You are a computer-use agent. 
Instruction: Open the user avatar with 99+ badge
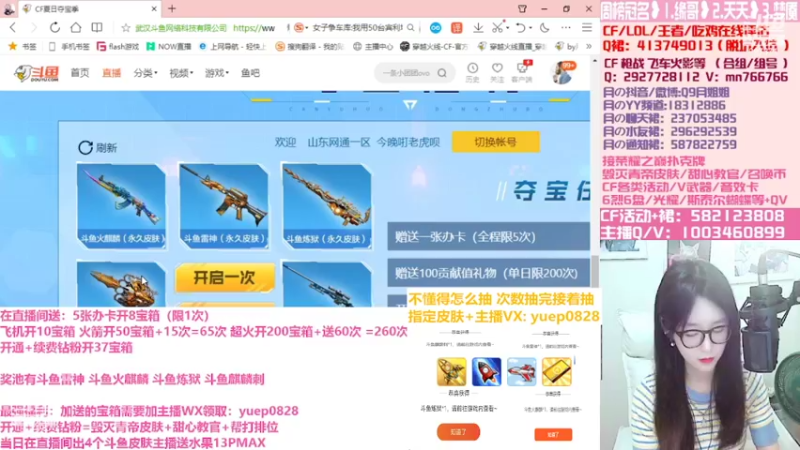562,73
